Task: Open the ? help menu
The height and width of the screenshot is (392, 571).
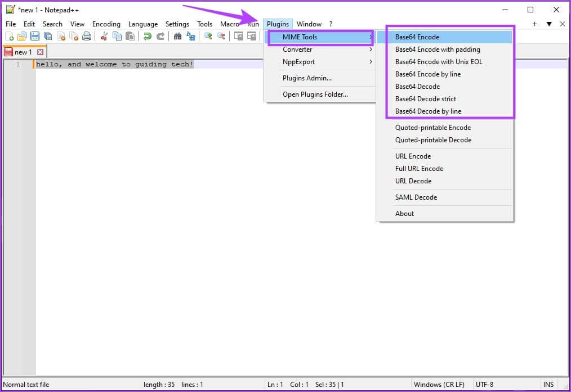Action: coord(331,24)
